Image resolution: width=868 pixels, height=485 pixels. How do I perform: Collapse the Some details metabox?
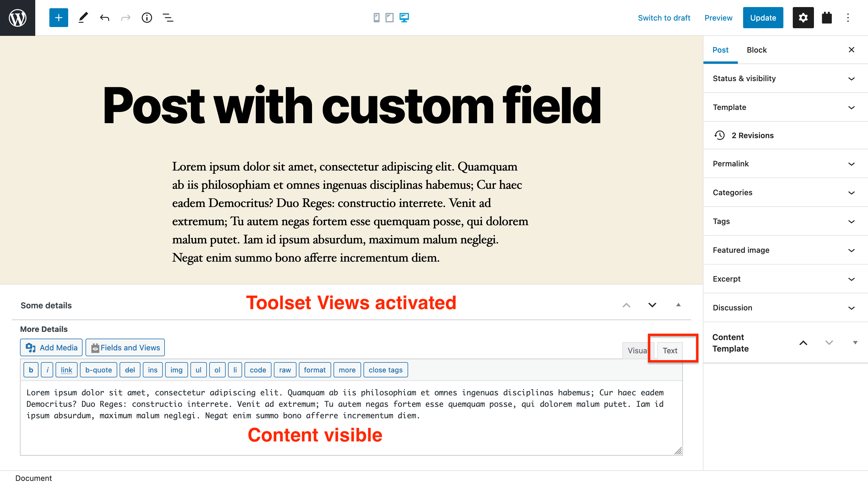678,305
